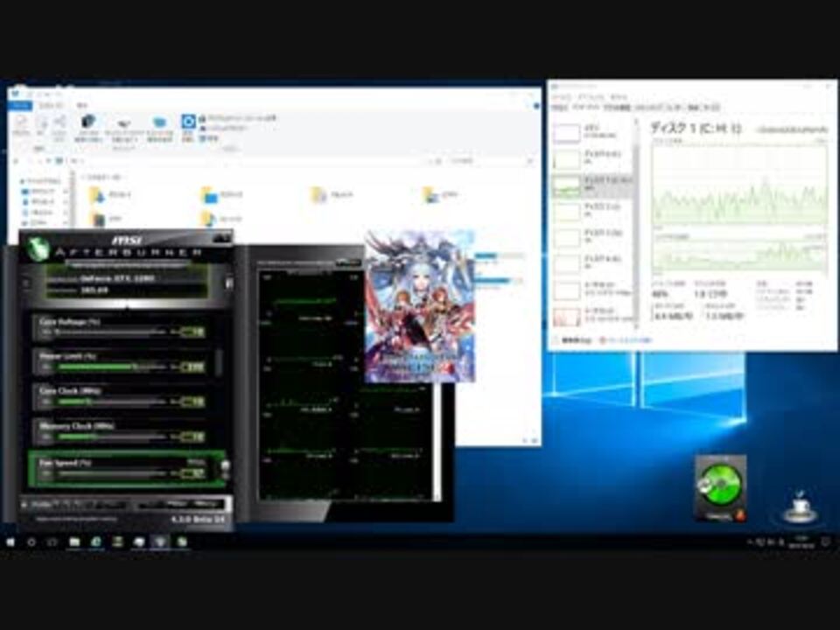Adjust the Core Voltage slider
The width and height of the screenshot is (840, 630).
click(112, 332)
